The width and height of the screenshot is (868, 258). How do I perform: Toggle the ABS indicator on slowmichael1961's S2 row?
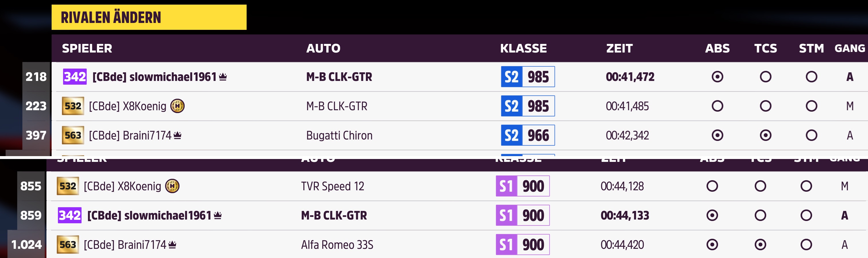(x=717, y=77)
